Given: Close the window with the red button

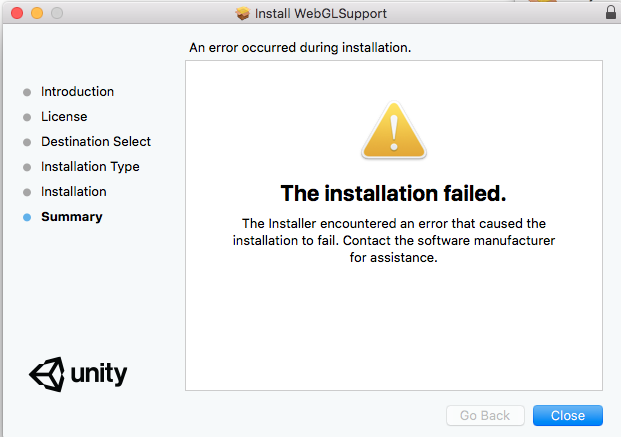Looking at the screenshot, I should tap(18, 14).
